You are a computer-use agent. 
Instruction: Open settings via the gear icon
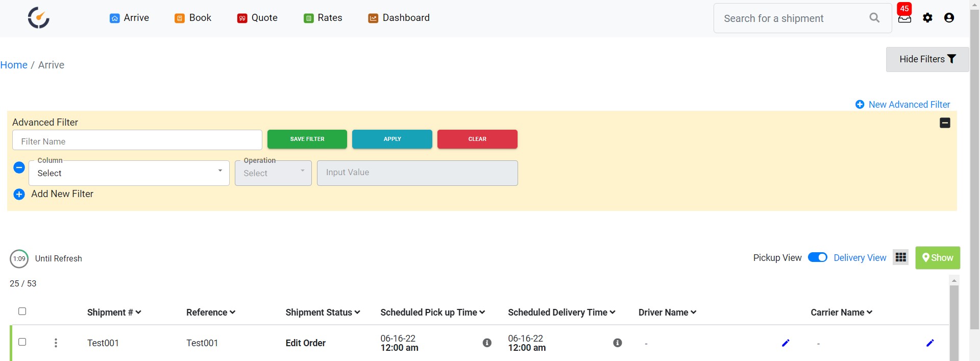point(927,18)
